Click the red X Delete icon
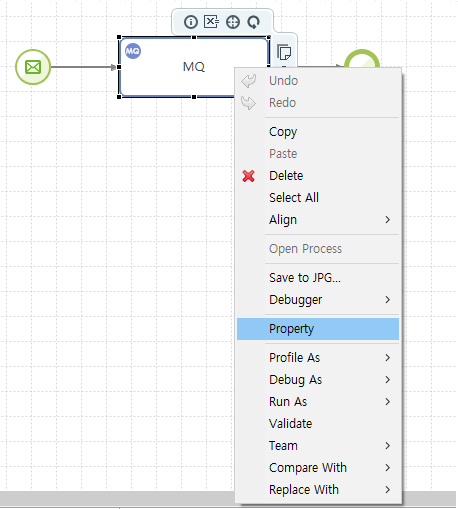458x509 pixels. [249, 176]
